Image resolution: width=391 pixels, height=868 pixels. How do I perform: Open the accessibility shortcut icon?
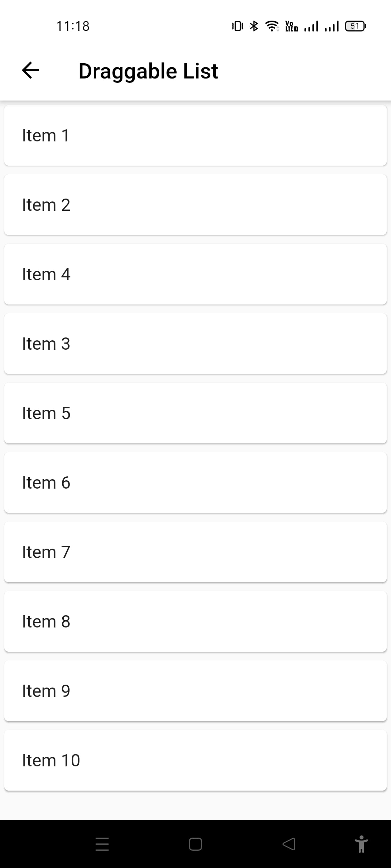(361, 844)
